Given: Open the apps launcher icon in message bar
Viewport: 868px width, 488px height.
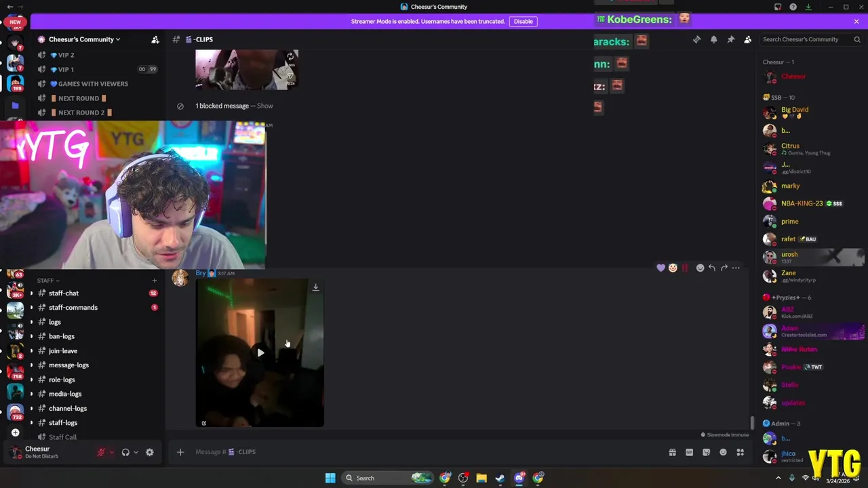Looking at the screenshot, I should click(x=741, y=452).
